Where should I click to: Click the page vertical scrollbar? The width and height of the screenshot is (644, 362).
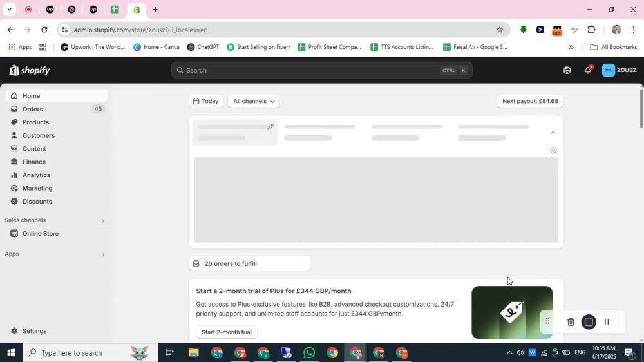pyautogui.click(x=641, y=108)
